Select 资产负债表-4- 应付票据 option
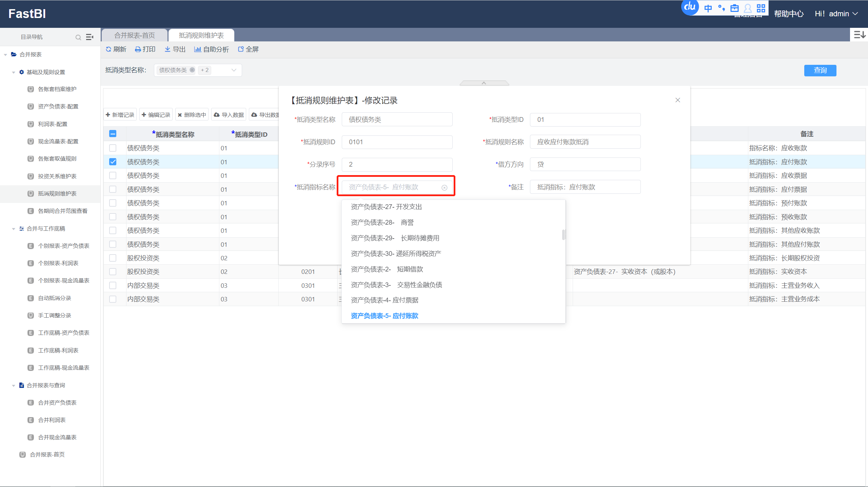 tap(384, 300)
